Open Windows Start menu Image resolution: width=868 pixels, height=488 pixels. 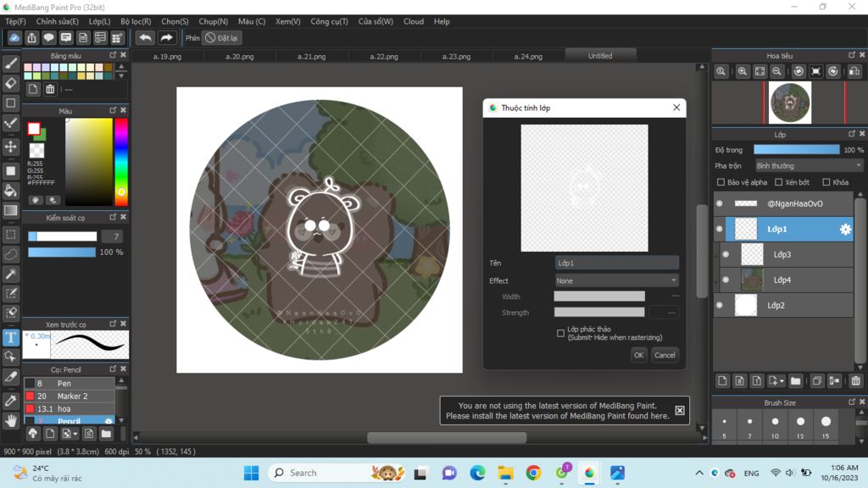251,473
